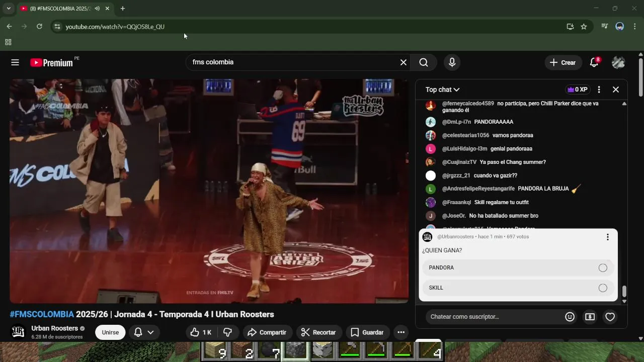
Task: Open live chat more options menu
Action: 599,89
